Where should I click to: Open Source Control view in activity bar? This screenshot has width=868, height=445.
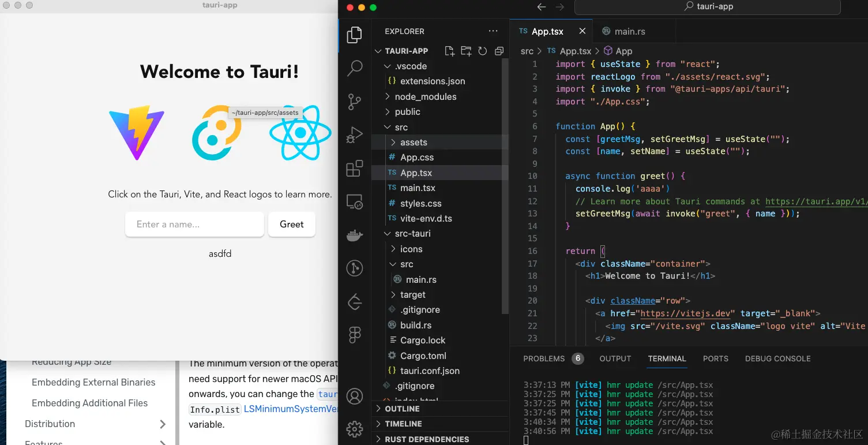pyautogui.click(x=354, y=102)
